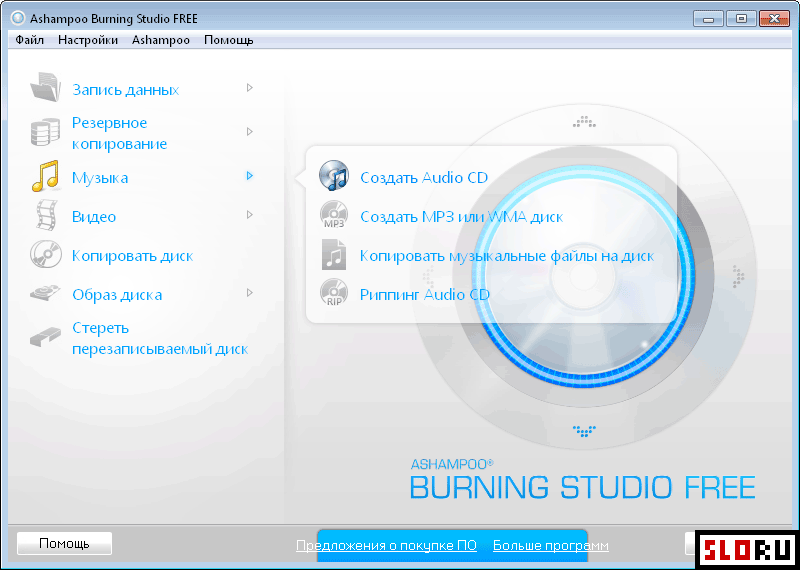Click the Образ диска drive icon

[x=46, y=294]
